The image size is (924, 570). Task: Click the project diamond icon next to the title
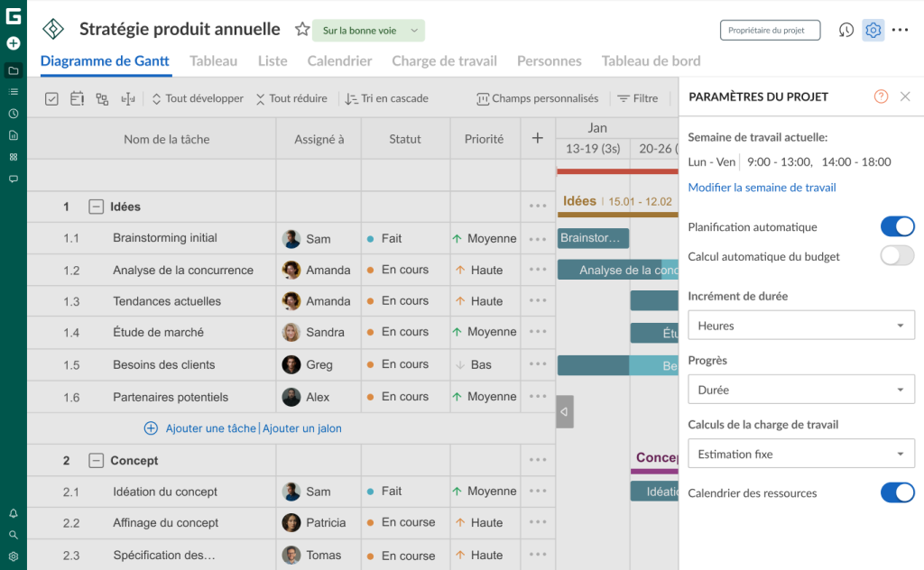[53, 29]
